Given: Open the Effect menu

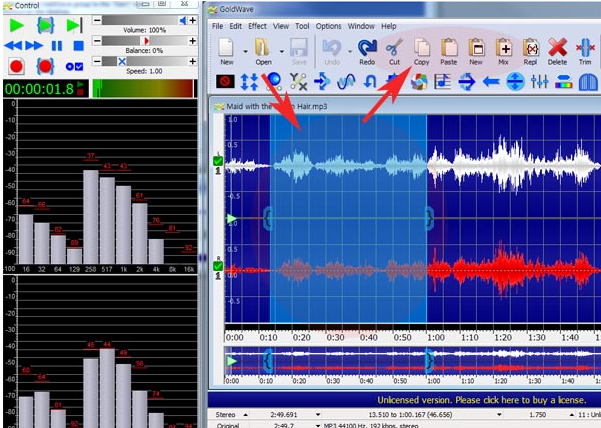Looking at the screenshot, I should pos(257,26).
